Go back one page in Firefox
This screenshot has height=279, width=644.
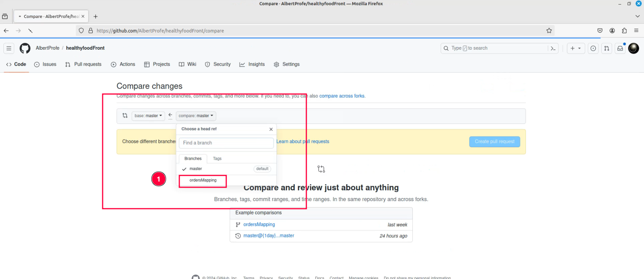tap(6, 31)
